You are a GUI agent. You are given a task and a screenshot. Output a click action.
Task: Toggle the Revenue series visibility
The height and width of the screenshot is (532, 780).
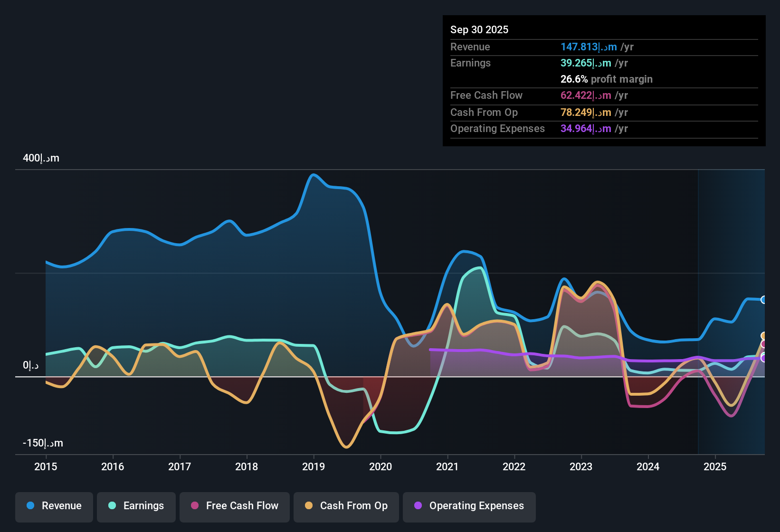(54, 506)
